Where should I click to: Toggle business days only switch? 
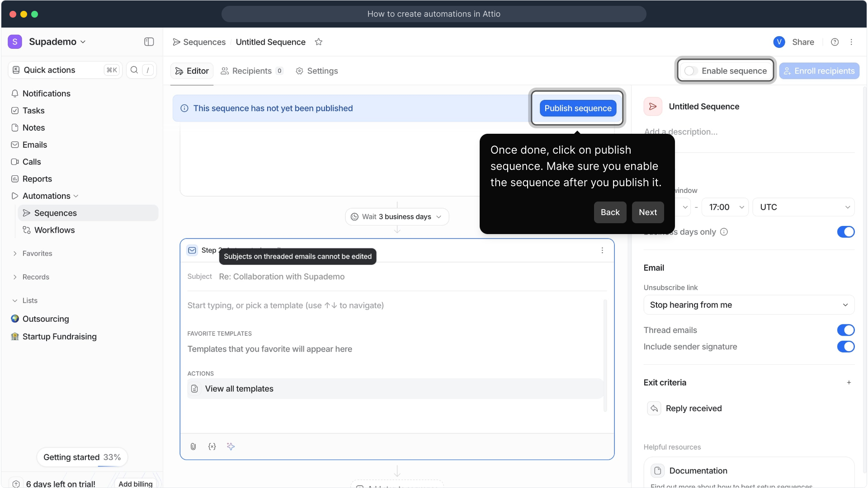[x=846, y=232]
